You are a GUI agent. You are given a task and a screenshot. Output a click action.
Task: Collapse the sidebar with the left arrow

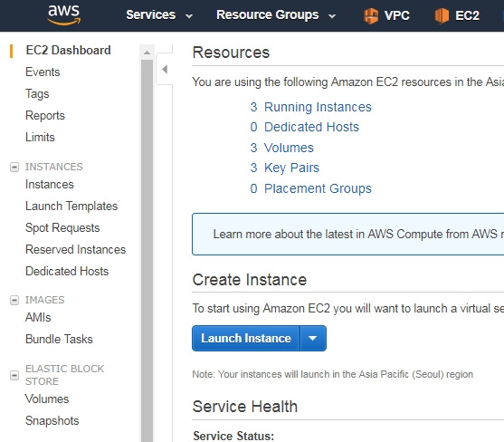(x=165, y=69)
